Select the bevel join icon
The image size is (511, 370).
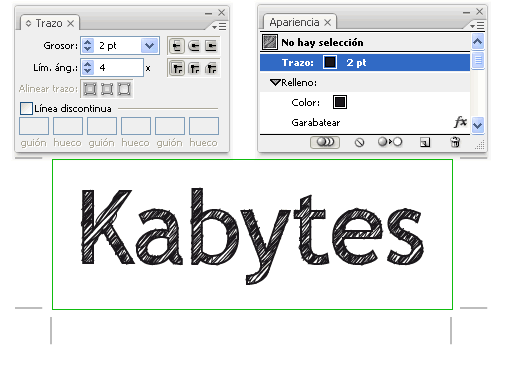pos(211,68)
